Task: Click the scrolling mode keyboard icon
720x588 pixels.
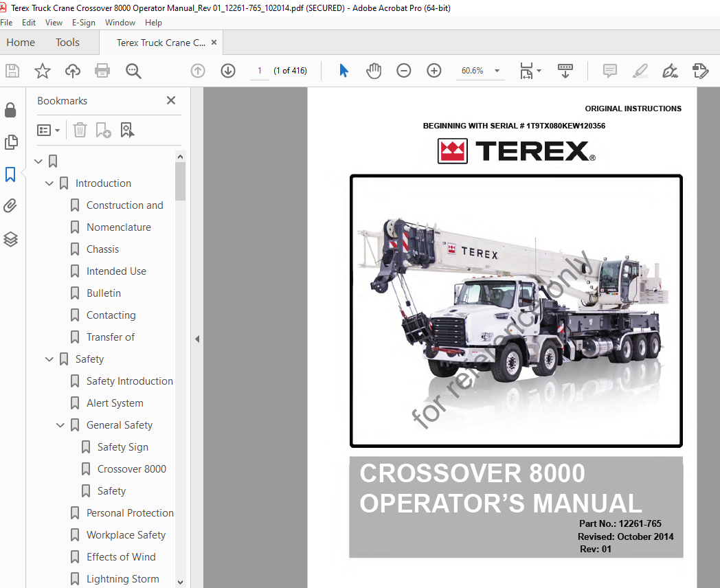Action: click(565, 71)
